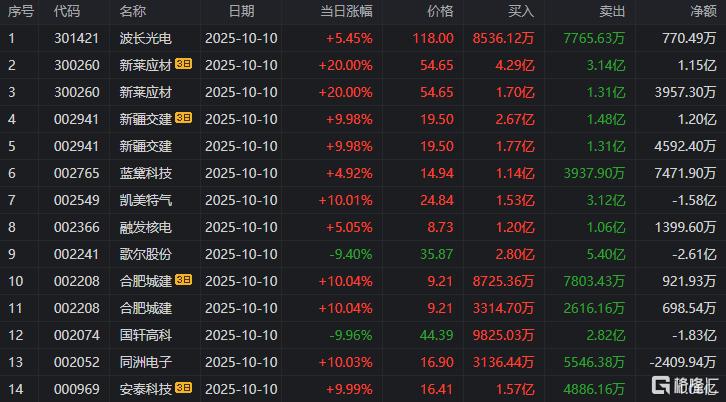Click the 代码 column header
726x402 pixels.
click(67, 11)
